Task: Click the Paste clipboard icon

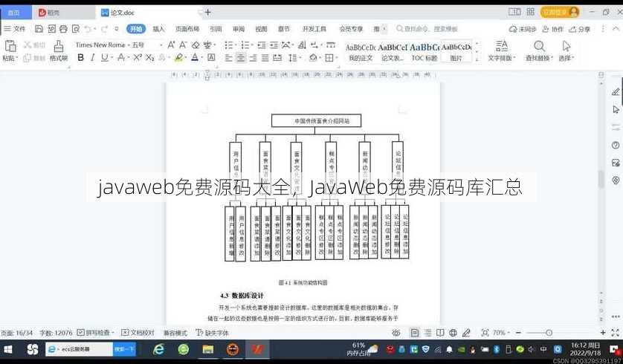Action: (10, 45)
